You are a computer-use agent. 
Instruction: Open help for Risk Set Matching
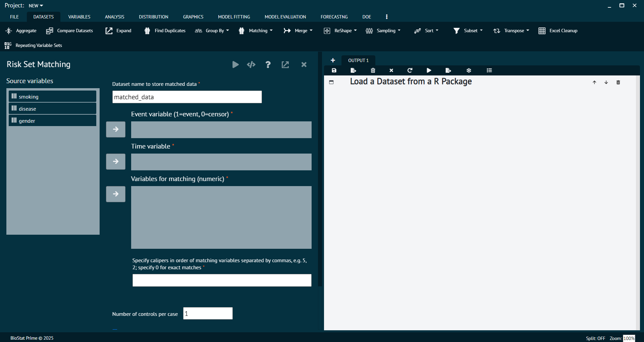point(268,64)
